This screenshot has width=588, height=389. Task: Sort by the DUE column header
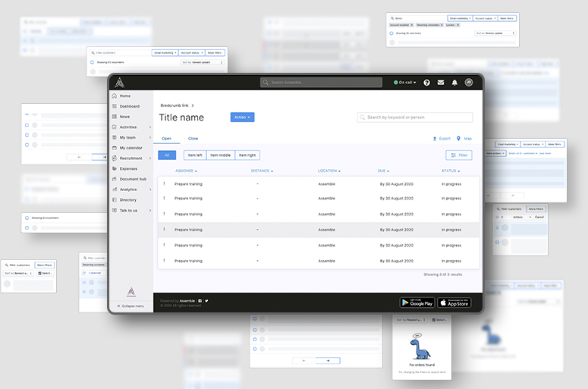pyautogui.click(x=385, y=171)
